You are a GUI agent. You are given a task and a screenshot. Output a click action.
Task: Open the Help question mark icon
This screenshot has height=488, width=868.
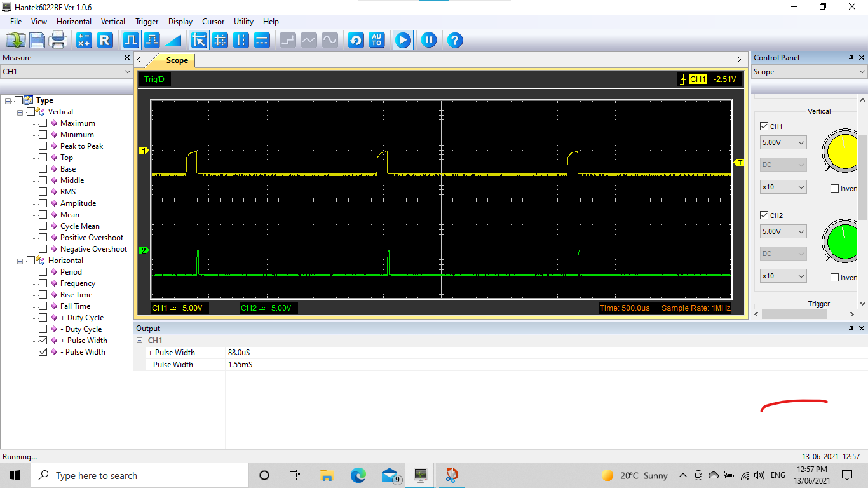pyautogui.click(x=454, y=41)
